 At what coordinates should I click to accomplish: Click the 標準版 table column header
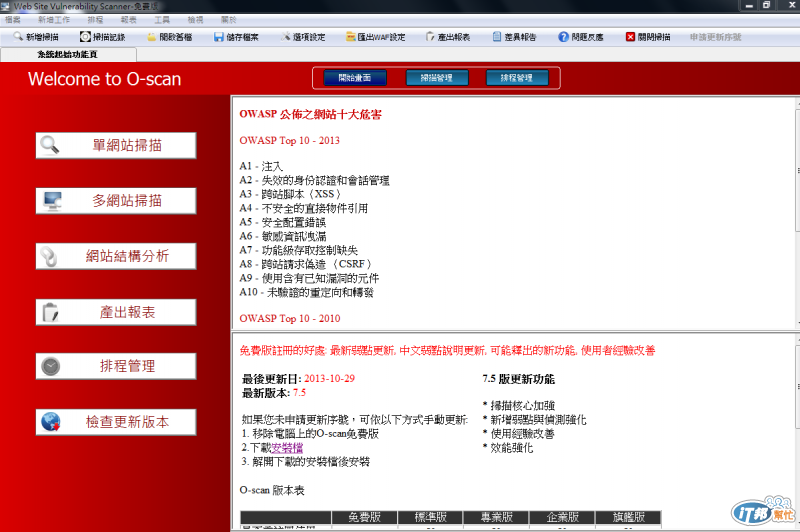click(430, 517)
